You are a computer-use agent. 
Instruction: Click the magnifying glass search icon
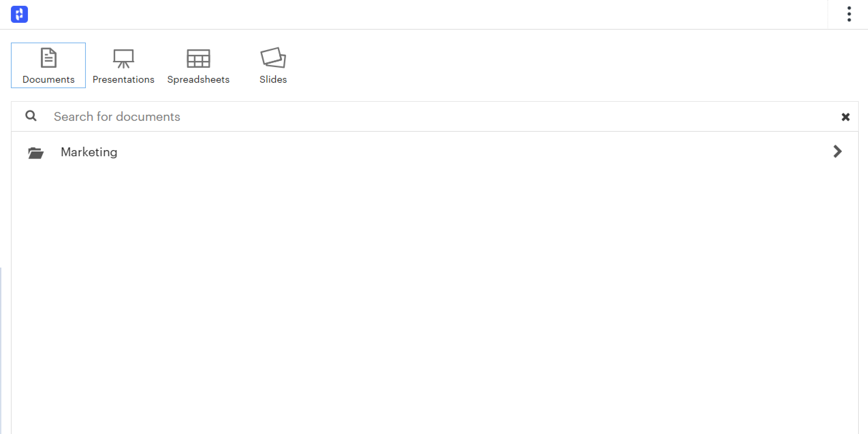click(31, 116)
